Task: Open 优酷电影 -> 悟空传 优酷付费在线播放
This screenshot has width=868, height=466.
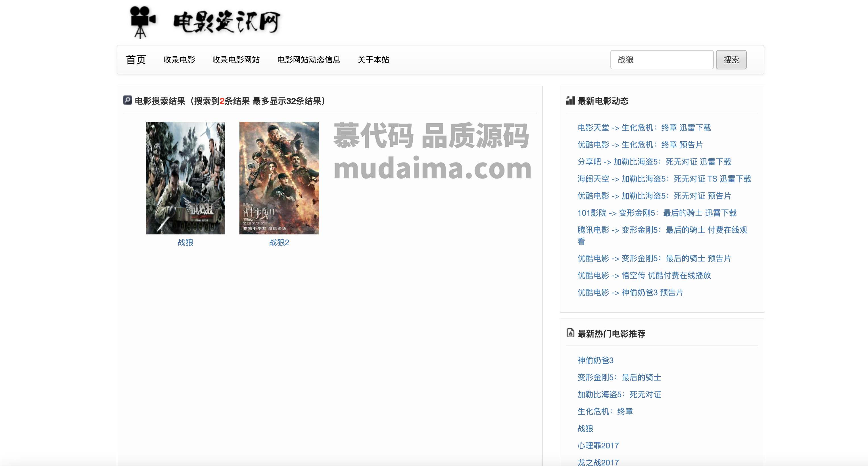Action: point(644,276)
